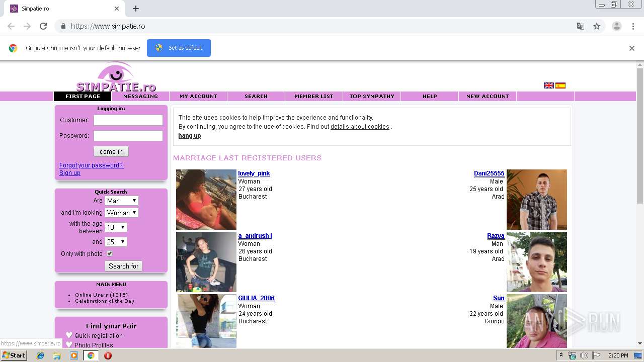The width and height of the screenshot is (644, 362).
Task: Click the Set as default button
Action: [179, 48]
